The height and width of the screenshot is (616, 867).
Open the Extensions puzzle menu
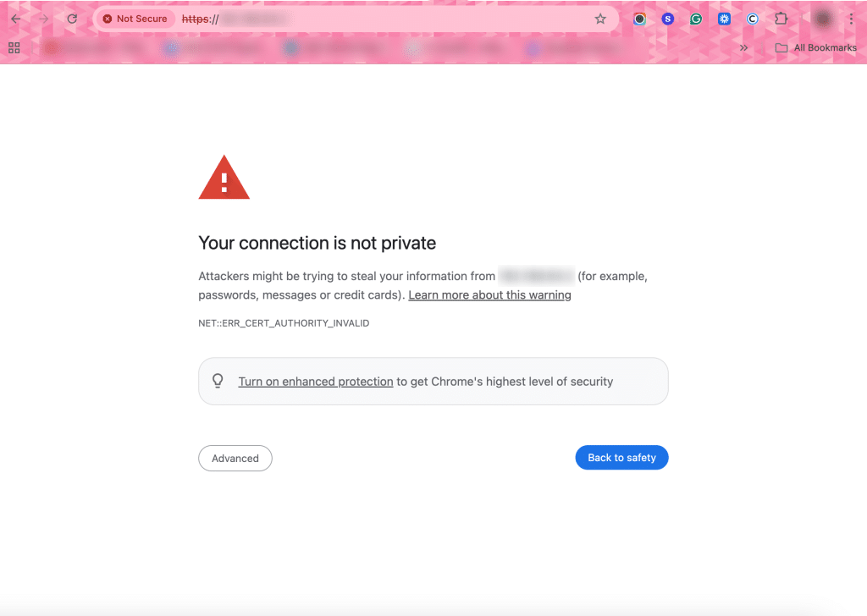click(x=781, y=19)
